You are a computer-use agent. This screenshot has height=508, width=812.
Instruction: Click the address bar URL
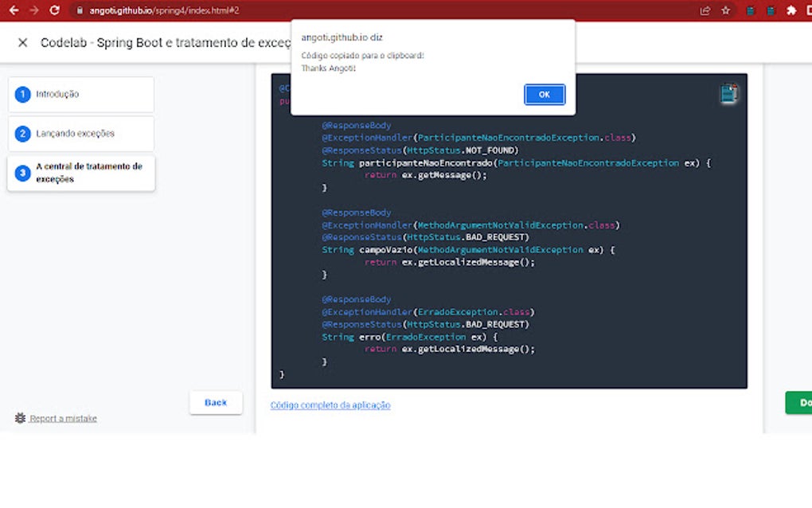(164, 10)
